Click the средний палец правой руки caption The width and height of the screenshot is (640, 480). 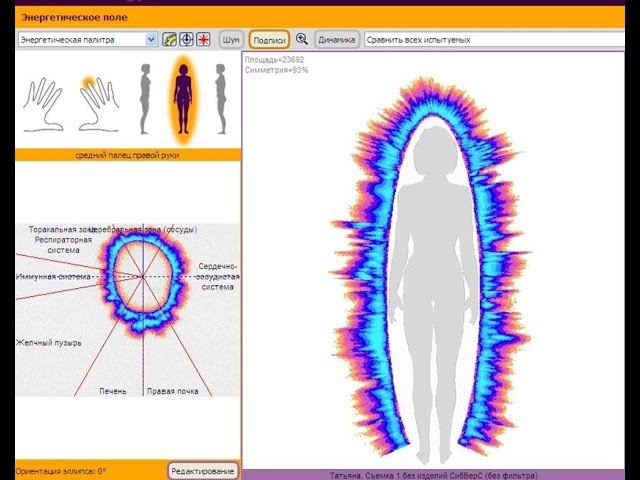coord(127,155)
